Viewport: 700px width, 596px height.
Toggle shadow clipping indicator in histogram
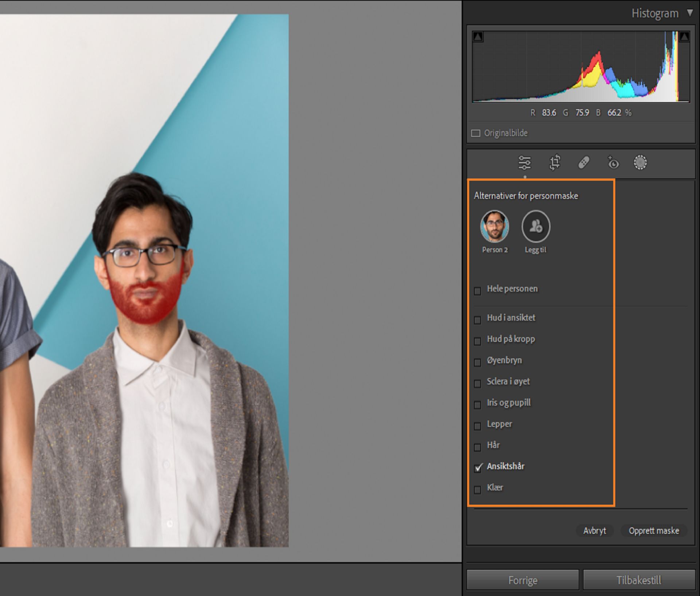click(478, 37)
